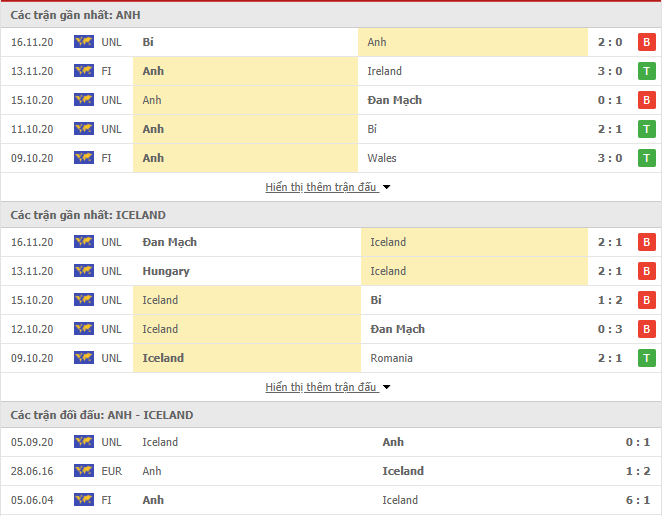Select the header 'Các trận đối đầu: ANH - ICELAND'
This screenshot has height=516, width=662.
pos(102,415)
